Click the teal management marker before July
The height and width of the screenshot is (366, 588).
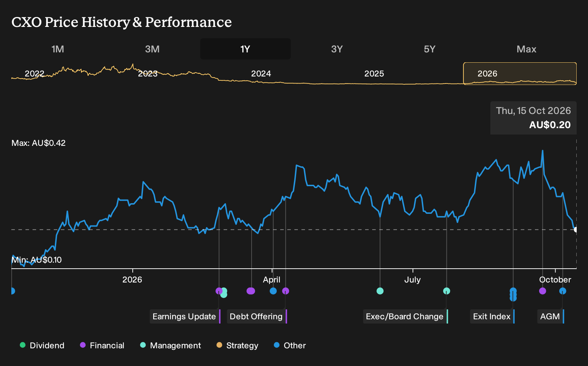pyautogui.click(x=380, y=291)
